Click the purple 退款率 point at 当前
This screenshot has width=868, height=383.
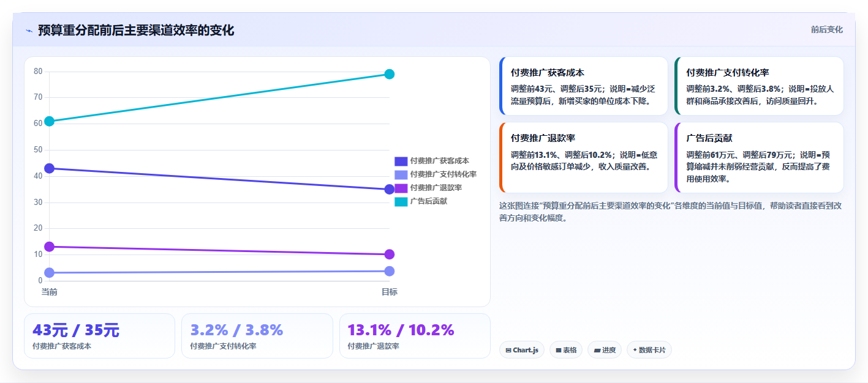[x=49, y=247]
